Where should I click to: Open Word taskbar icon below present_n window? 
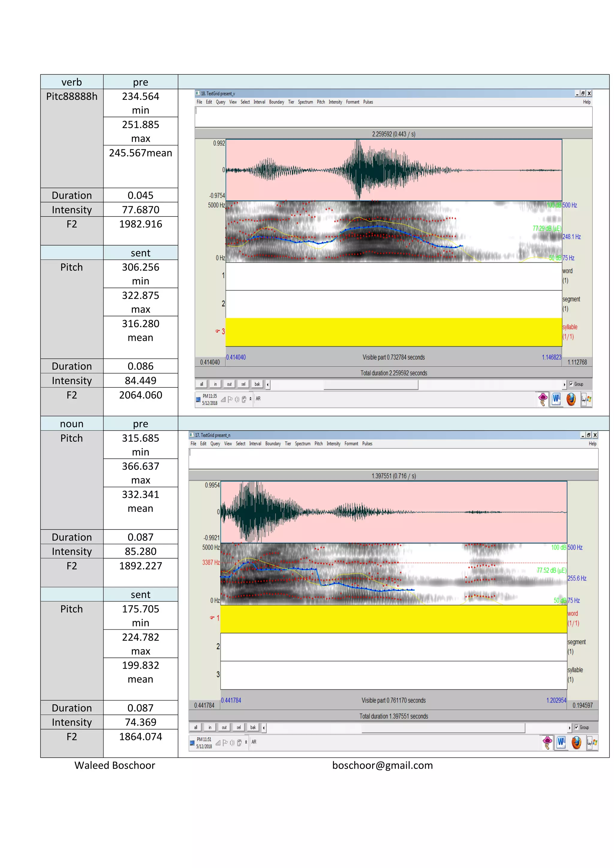pos(562,742)
